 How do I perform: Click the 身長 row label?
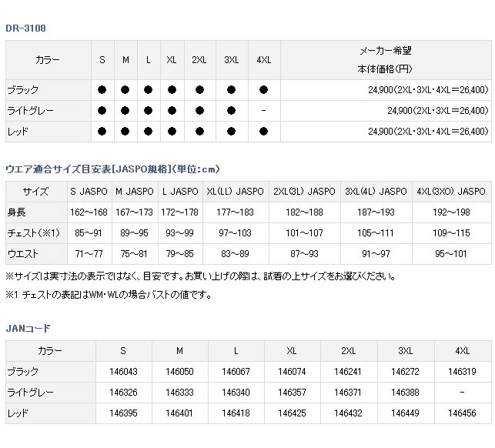[16, 212]
